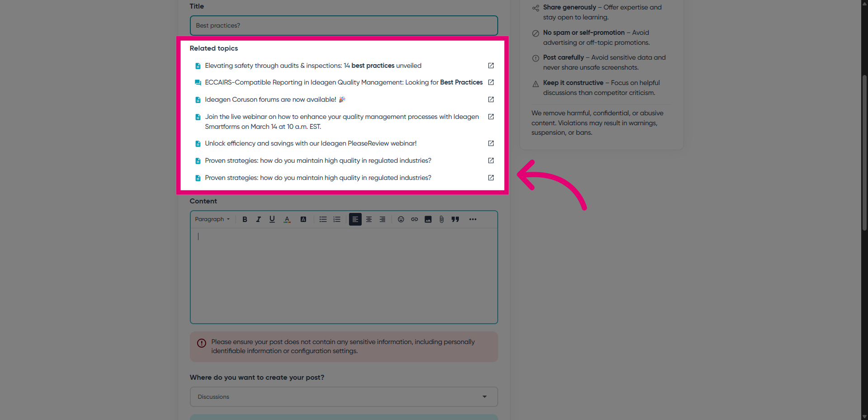Image resolution: width=868 pixels, height=420 pixels.
Task: Show more editor toolbar options
Action: point(473,219)
